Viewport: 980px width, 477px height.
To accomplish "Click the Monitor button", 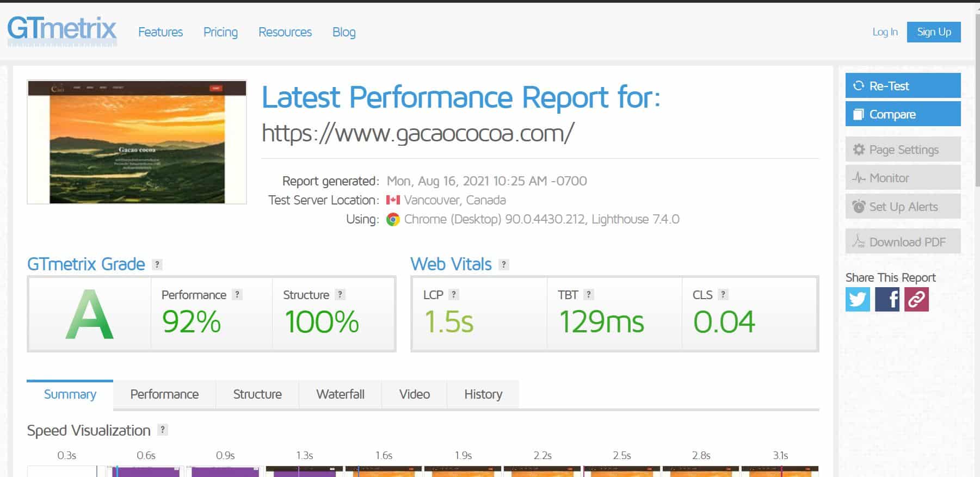I will pos(903,178).
